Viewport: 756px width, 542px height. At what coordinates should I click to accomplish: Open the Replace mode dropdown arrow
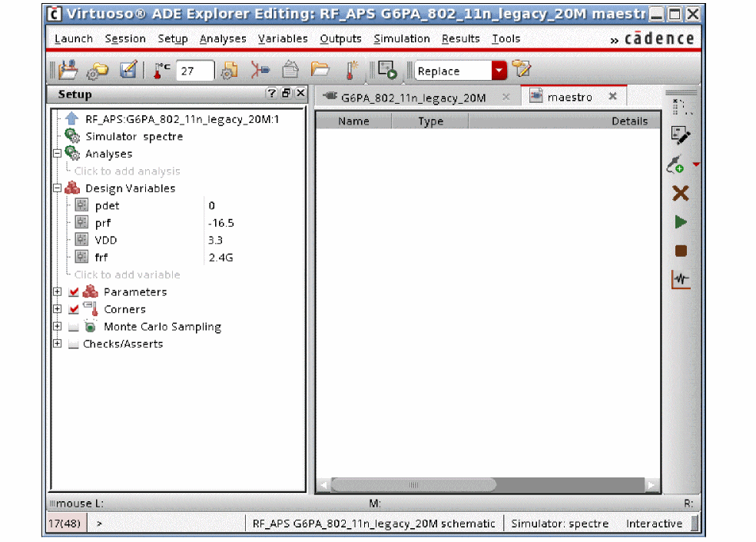coord(499,71)
